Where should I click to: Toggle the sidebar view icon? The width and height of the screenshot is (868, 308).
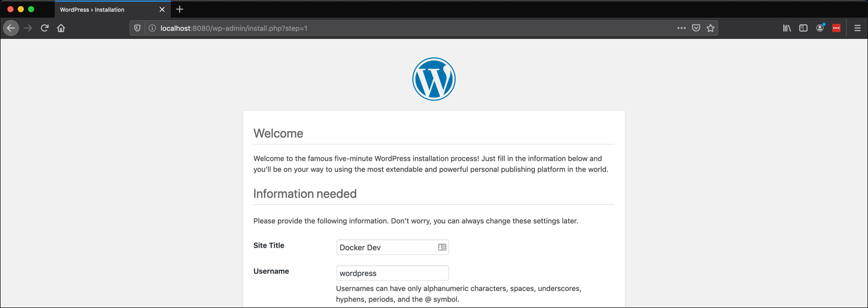click(803, 28)
